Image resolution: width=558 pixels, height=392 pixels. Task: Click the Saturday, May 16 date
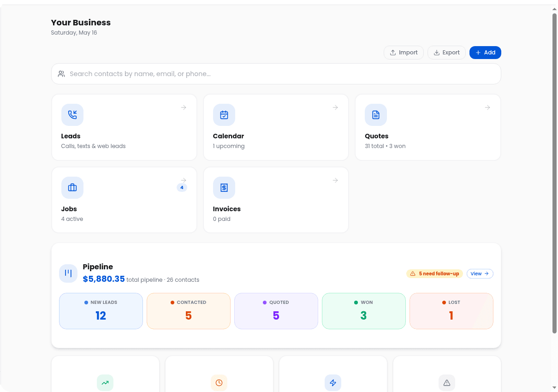[74, 33]
